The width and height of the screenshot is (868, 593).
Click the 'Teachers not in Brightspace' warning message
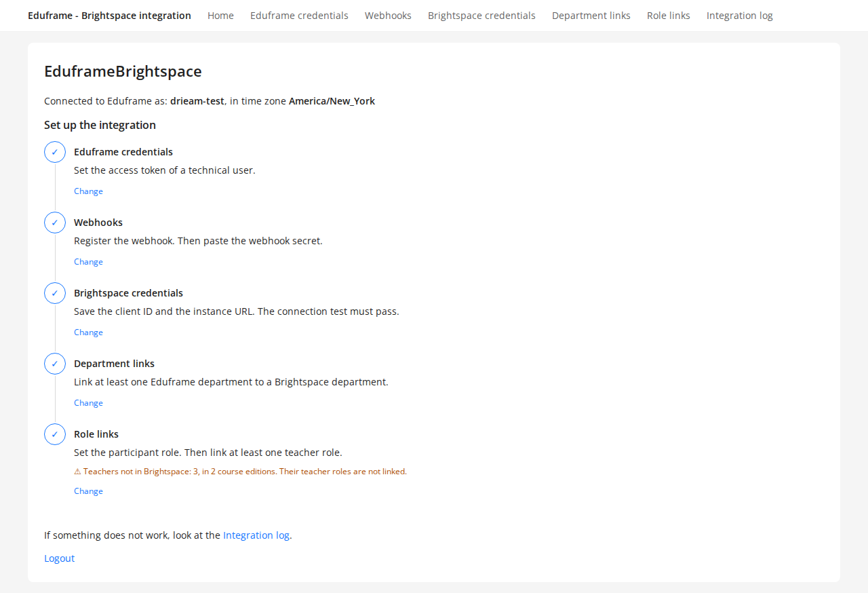coord(240,472)
